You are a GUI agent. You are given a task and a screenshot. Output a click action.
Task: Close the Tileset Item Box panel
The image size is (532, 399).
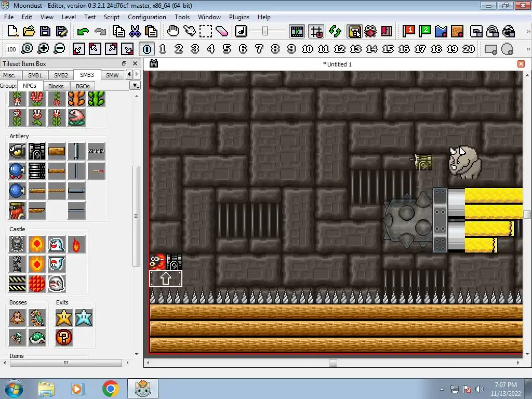click(135, 63)
